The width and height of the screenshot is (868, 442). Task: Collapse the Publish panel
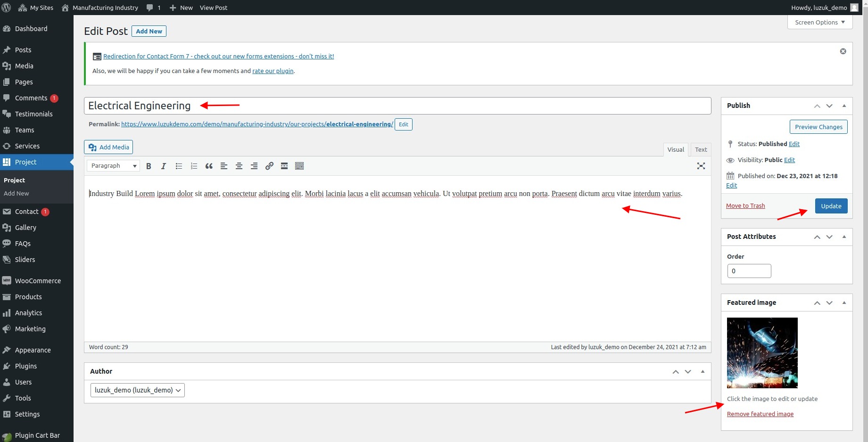coord(844,106)
